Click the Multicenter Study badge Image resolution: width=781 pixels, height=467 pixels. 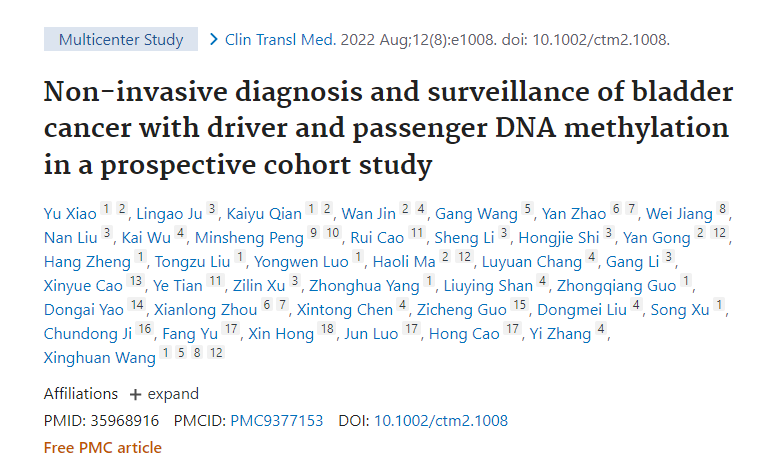pos(121,40)
